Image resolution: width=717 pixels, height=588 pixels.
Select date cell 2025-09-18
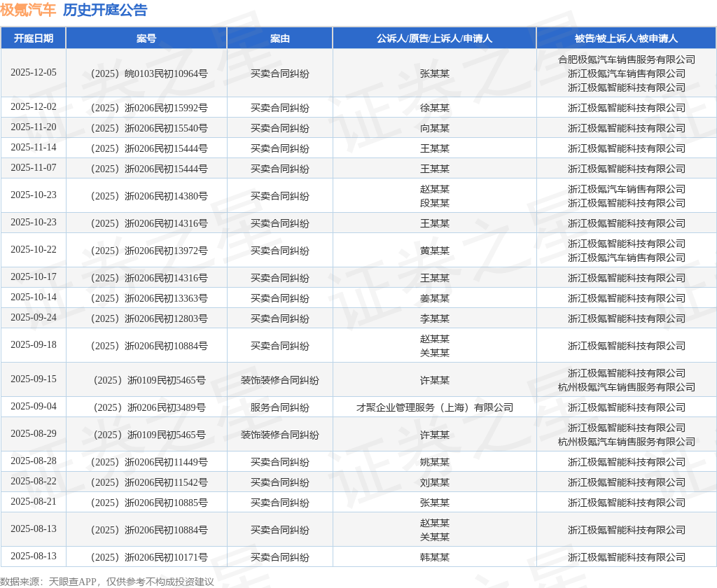coord(34,345)
